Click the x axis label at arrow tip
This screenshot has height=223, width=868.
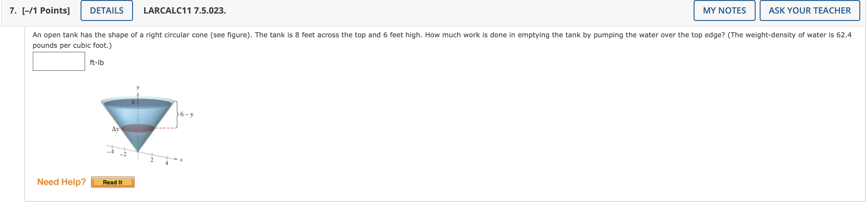click(x=181, y=160)
